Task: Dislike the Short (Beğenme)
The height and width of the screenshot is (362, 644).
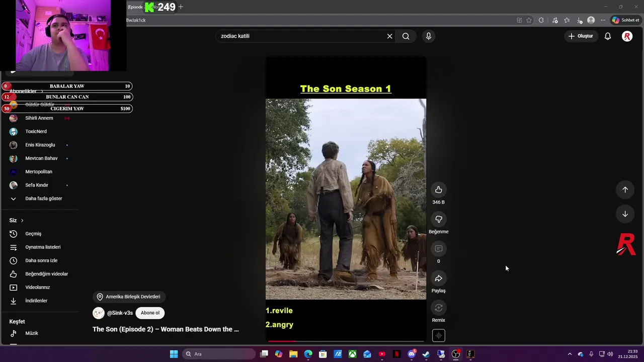Action: (x=438, y=219)
